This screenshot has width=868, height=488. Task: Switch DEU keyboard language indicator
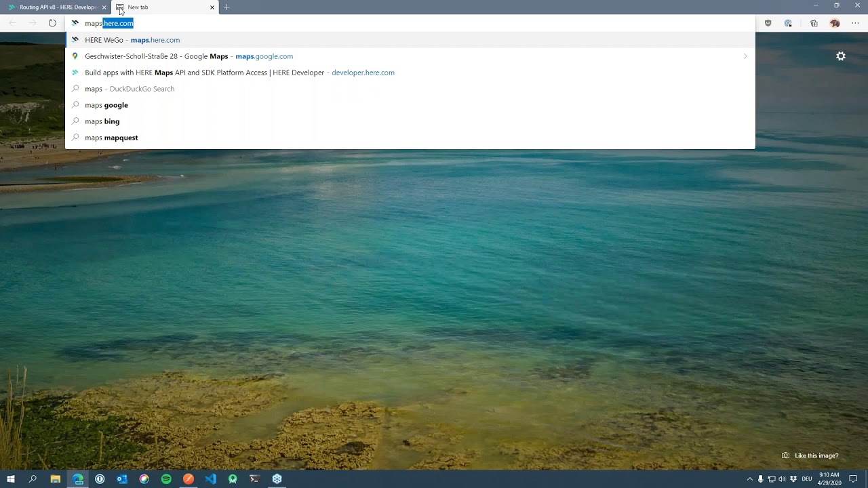[807, 479]
